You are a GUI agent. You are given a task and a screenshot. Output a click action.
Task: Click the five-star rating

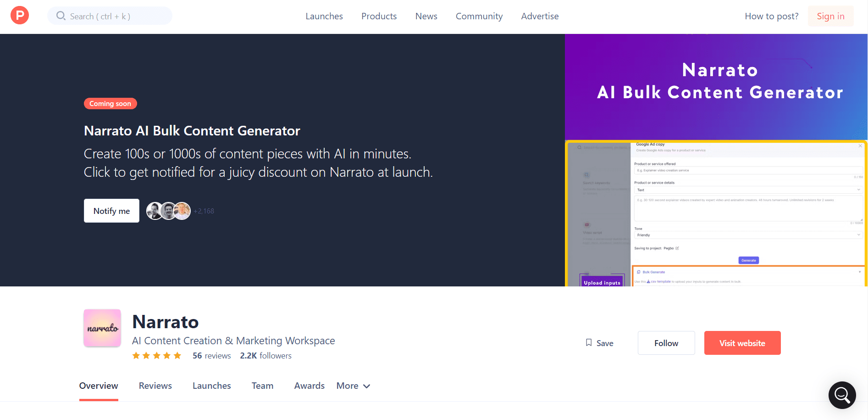click(157, 356)
